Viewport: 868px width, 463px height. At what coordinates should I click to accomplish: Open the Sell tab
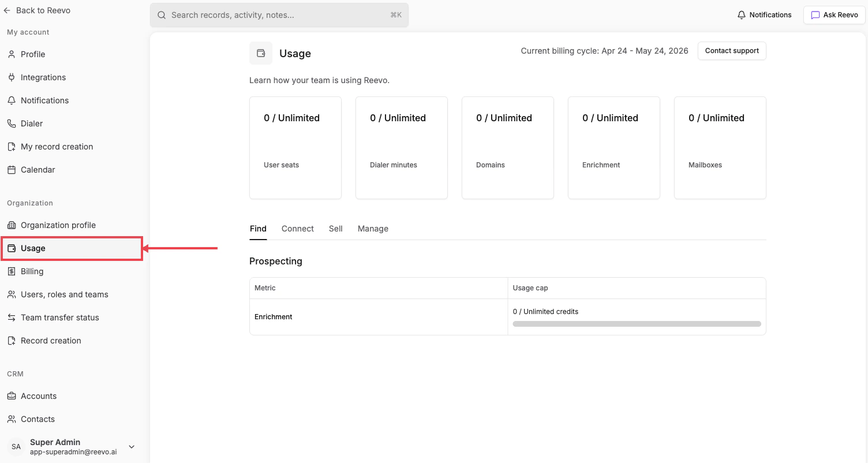click(336, 229)
